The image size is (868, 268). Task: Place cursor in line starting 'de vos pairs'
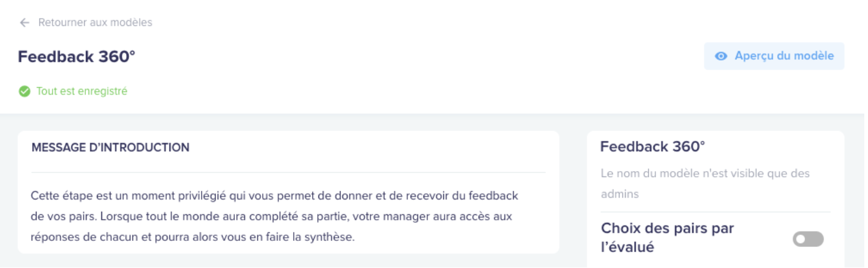[x=272, y=217]
